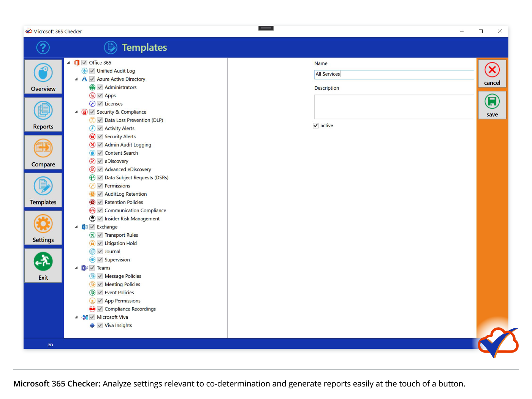The width and height of the screenshot is (532, 399).
Task: Exit the application via Exit button
Action: [43, 265]
